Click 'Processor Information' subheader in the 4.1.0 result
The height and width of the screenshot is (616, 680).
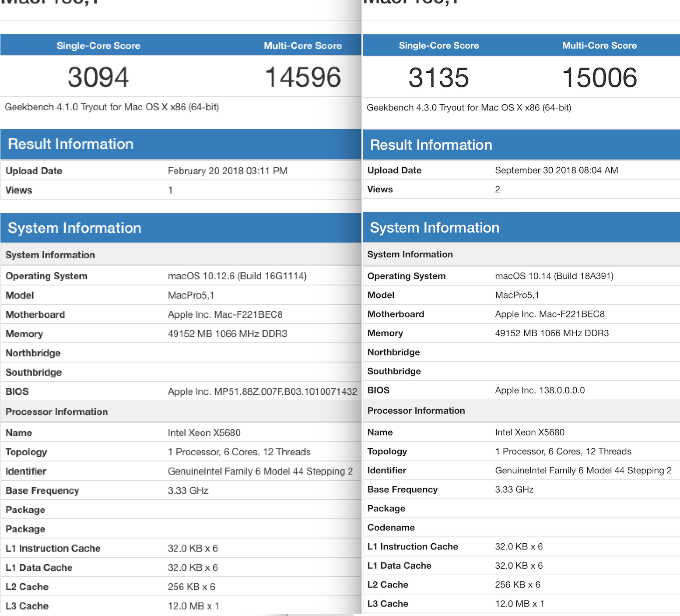click(x=56, y=412)
